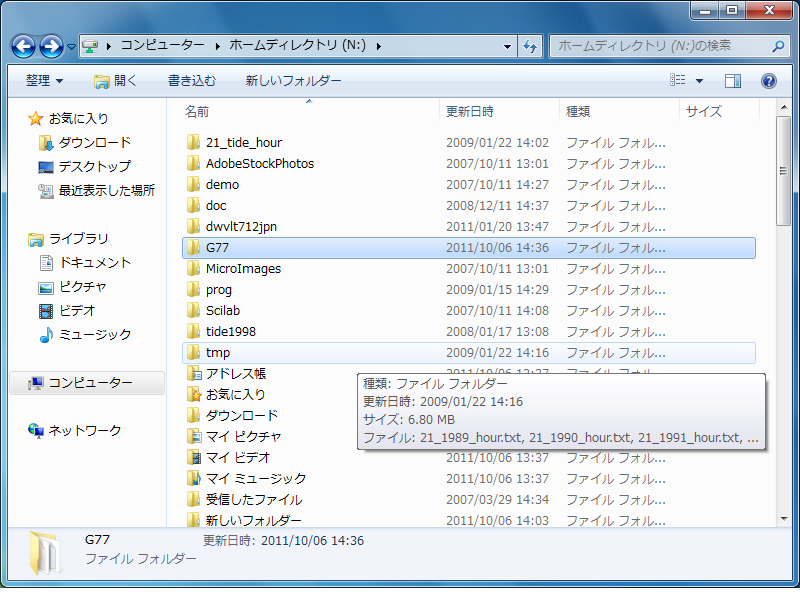Click 開く in the toolbar

click(x=116, y=81)
